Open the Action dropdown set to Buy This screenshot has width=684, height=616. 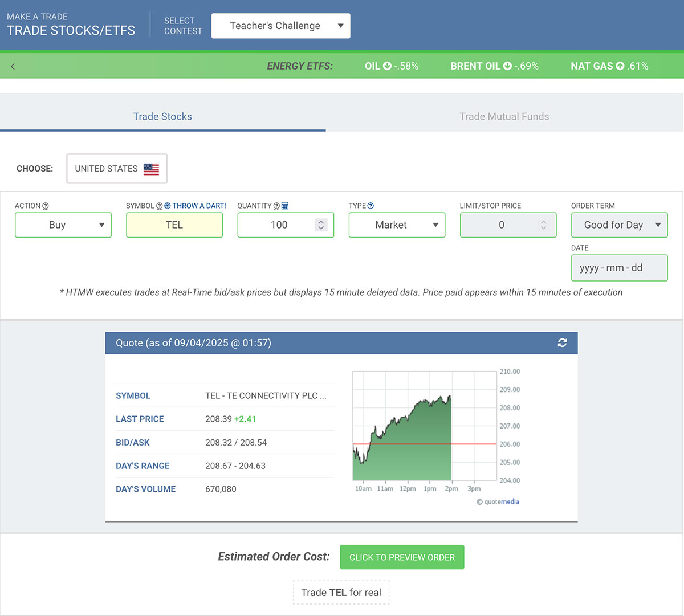[63, 225]
